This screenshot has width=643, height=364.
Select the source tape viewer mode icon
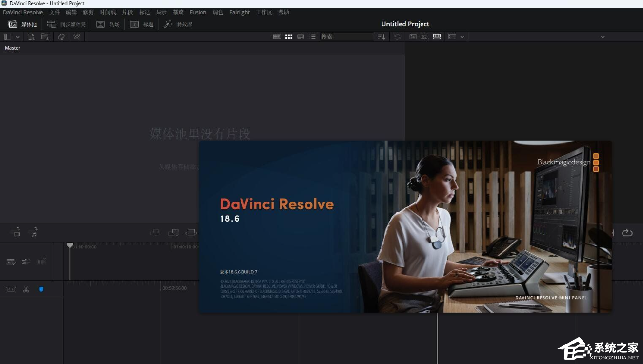coord(425,37)
